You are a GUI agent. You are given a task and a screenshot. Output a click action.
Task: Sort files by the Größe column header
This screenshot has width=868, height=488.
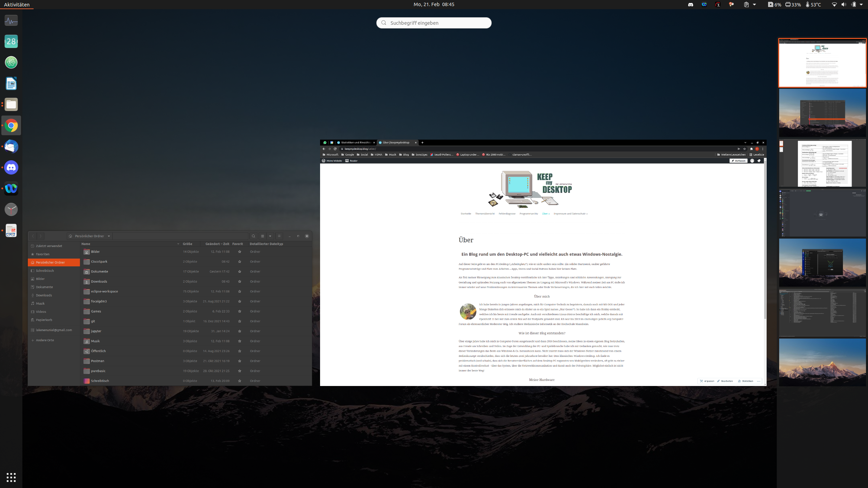188,244
